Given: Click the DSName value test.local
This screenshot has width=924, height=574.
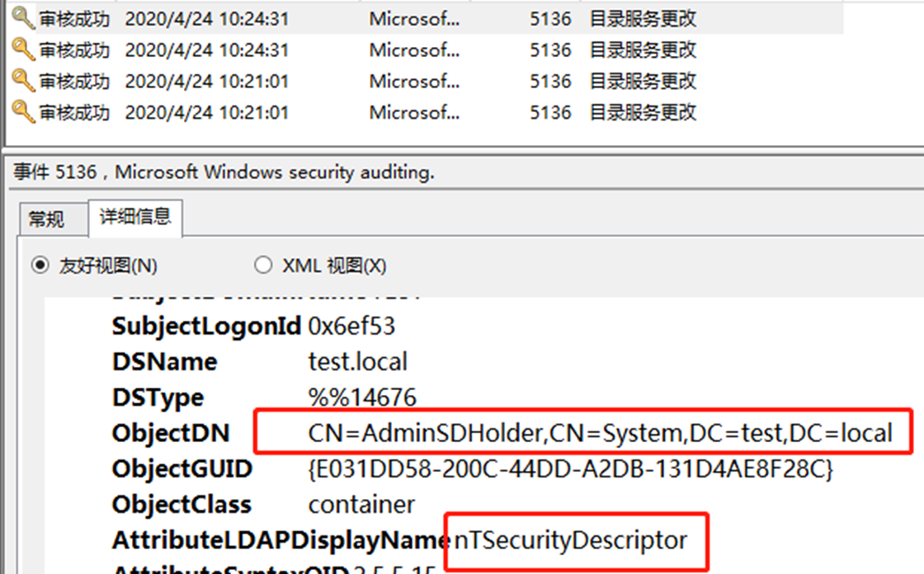Looking at the screenshot, I should pos(357,361).
